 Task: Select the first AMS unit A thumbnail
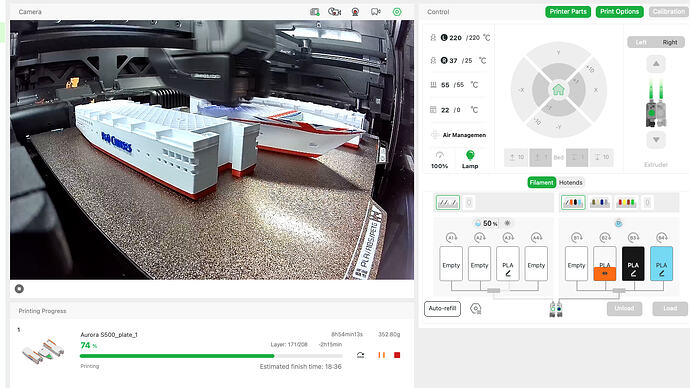click(448, 203)
